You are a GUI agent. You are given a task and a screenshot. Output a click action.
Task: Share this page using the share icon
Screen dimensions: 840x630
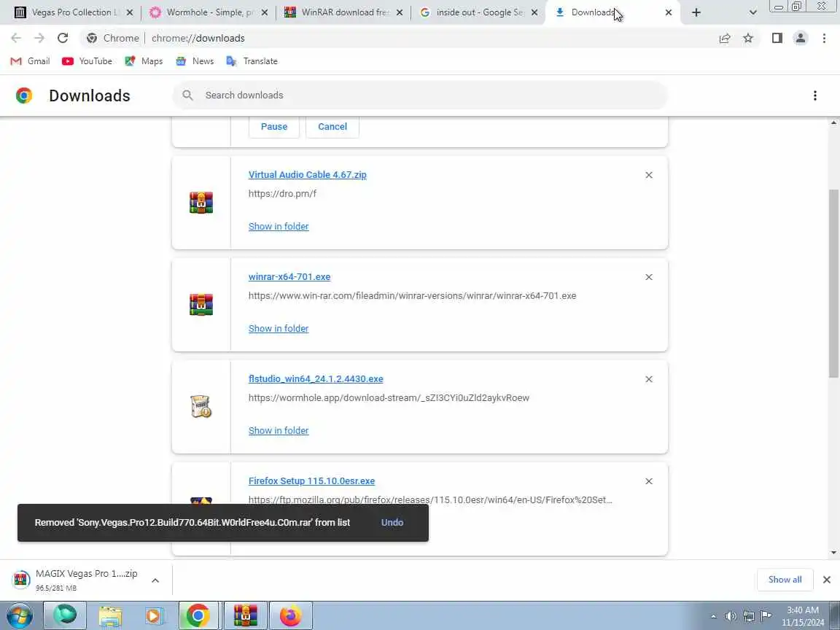(x=725, y=38)
